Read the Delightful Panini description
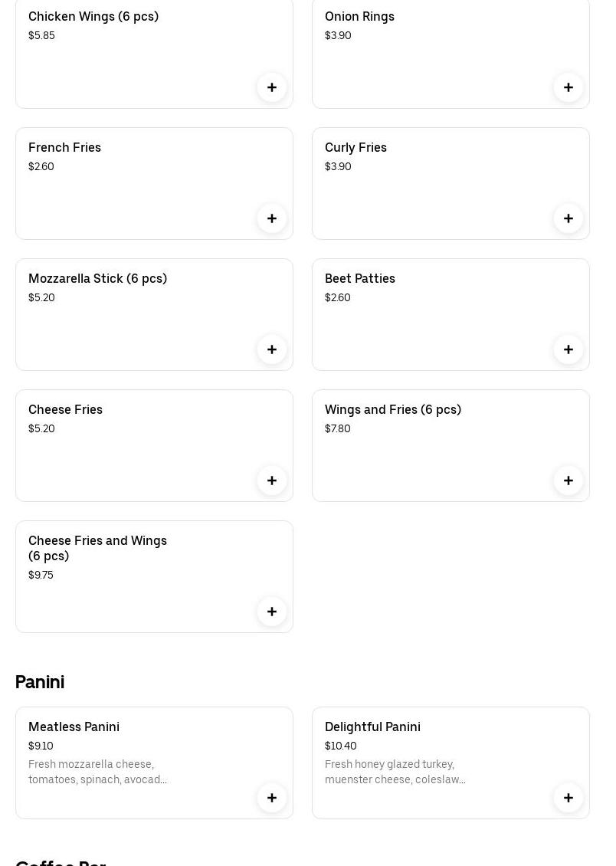The image size is (616, 866). (x=395, y=772)
